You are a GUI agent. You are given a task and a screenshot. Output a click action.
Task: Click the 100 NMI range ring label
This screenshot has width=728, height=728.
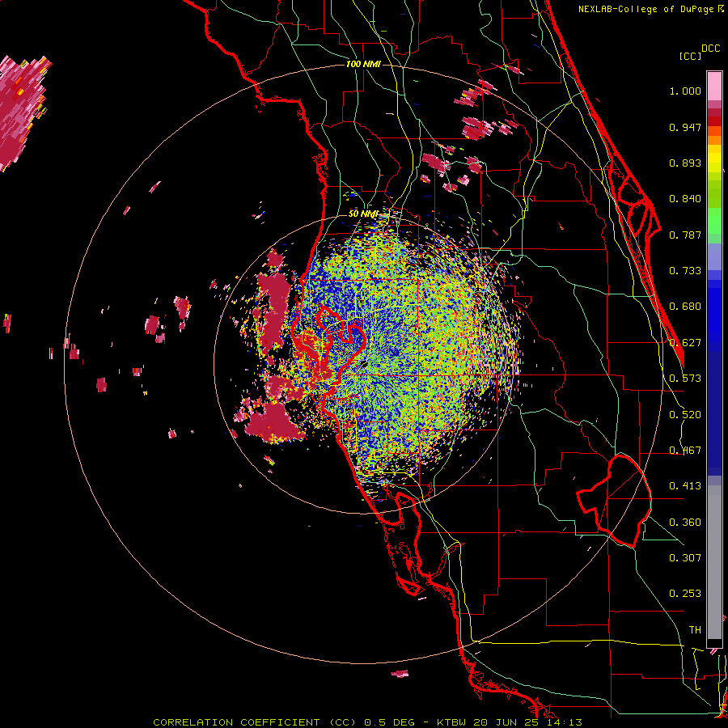pos(363,64)
